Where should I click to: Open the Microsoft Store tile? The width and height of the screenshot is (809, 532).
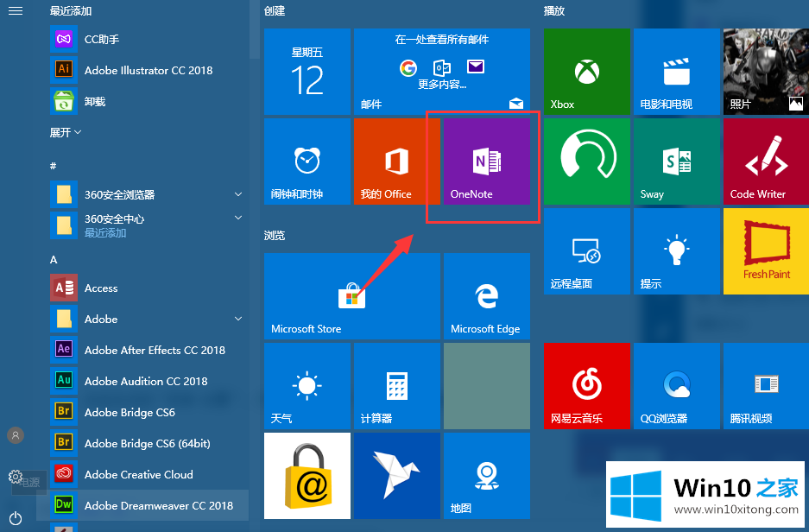click(x=352, y=296)
